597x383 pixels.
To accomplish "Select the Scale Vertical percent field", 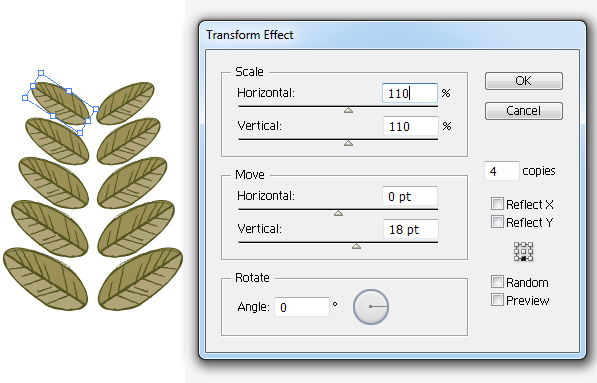I will click(410, 126).
